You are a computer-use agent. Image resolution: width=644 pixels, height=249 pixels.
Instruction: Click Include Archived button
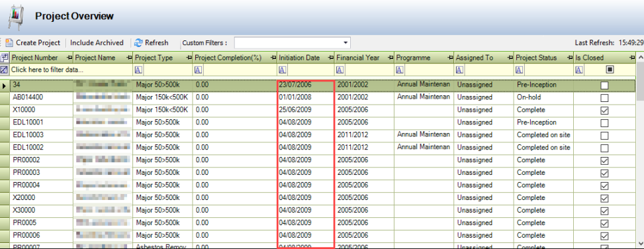tap(97, 43)
